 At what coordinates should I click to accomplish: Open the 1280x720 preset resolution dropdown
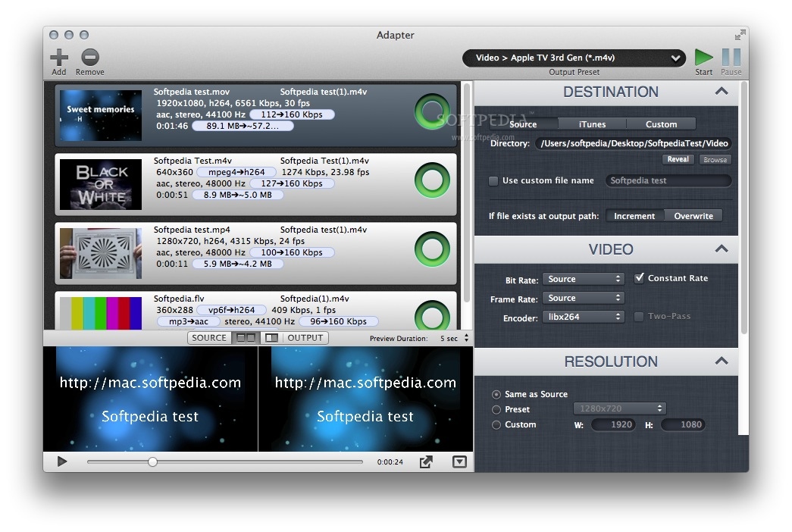[x=620, y=408]
